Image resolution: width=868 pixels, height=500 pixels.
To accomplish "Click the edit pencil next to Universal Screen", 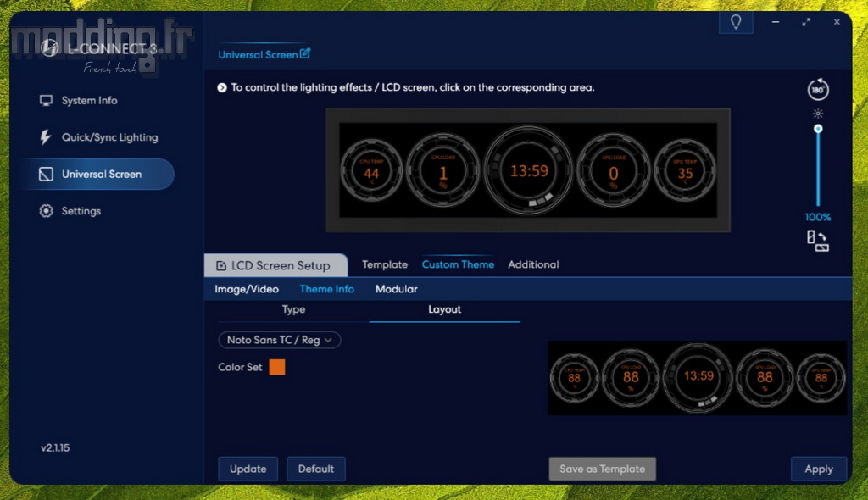I will (305, 54).
